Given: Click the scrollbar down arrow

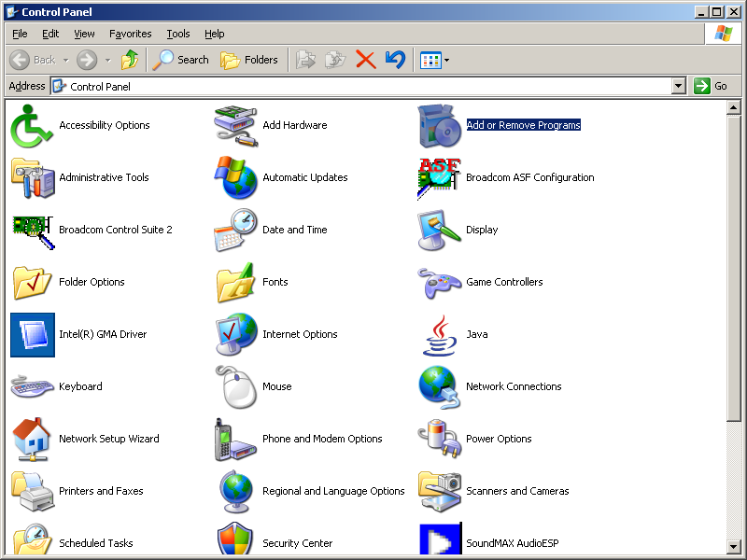Looking at the screenshot, I should (733, 547).
